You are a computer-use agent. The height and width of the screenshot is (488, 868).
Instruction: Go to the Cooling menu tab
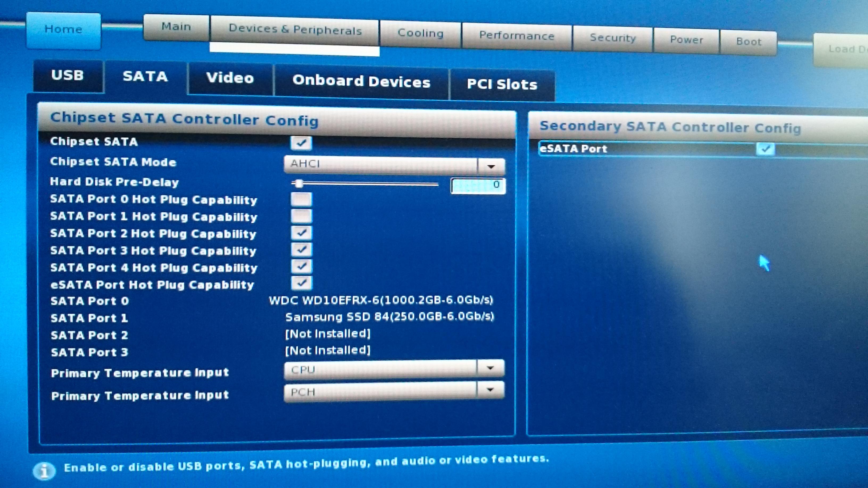420,33
